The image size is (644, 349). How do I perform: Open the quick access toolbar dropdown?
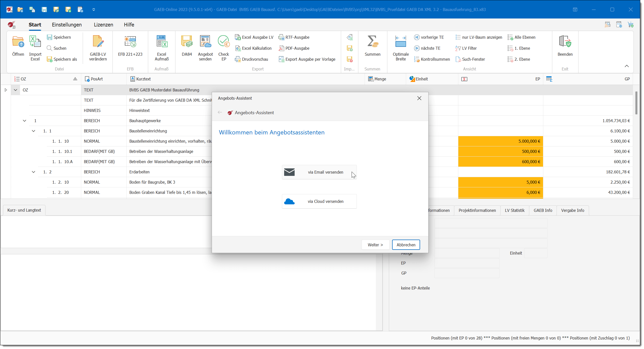click(x=94, y=9)
